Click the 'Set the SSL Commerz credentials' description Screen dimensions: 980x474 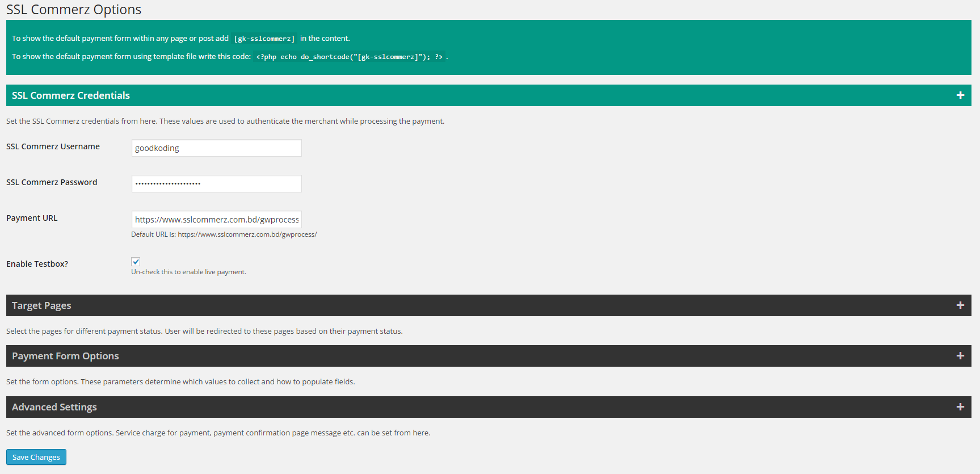[225, 121]
